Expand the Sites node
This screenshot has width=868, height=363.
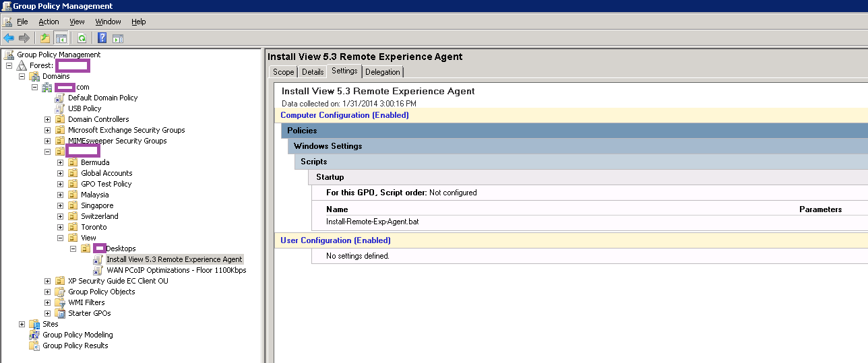pyautogui.click(x=22, y=324)
